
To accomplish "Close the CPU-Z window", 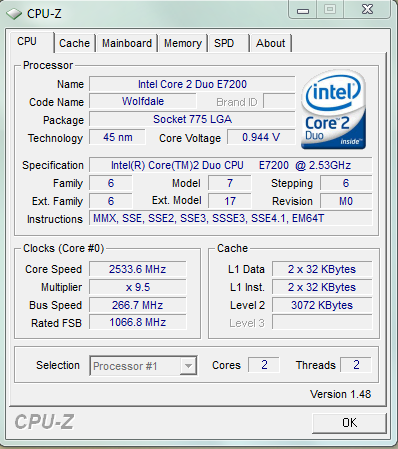I will tap(367, 9).
